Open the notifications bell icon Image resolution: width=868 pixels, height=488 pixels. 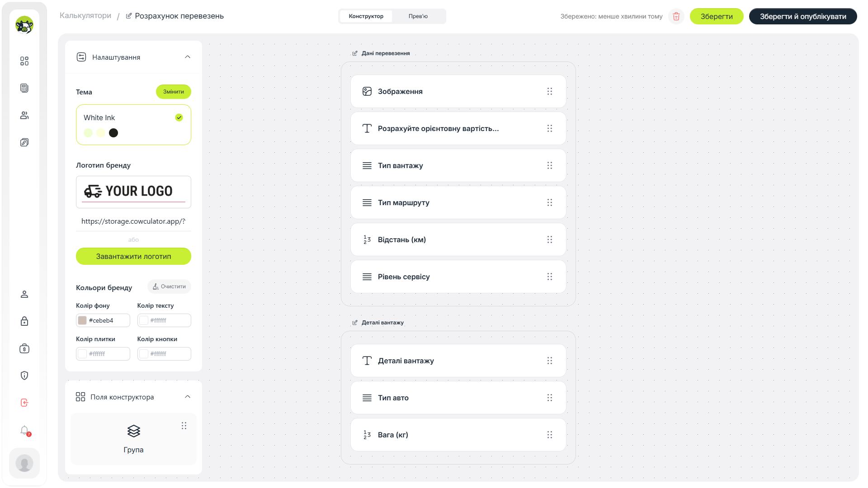(24, 430)
